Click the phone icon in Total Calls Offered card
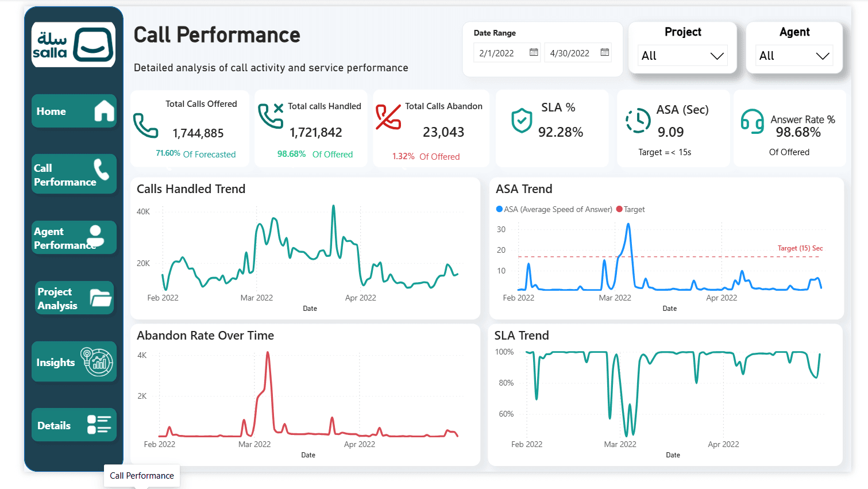 click(x=145, y=125)
